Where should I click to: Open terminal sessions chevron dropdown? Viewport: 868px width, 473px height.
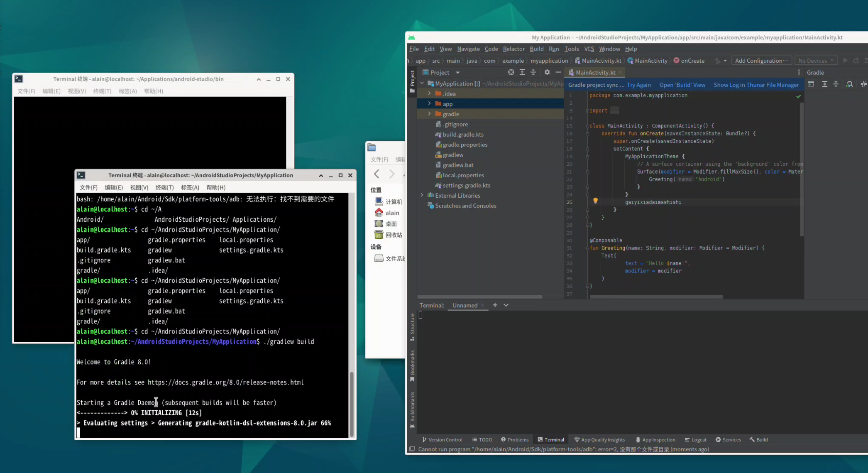506,305
